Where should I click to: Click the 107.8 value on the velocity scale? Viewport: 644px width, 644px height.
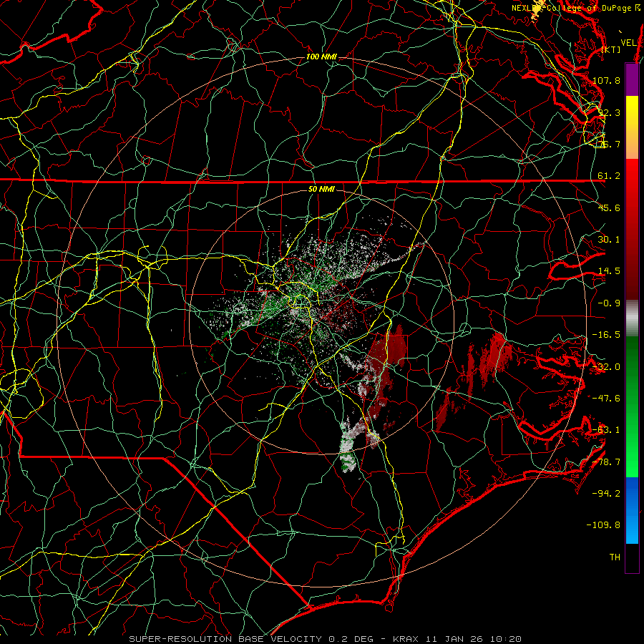[606, 80]
